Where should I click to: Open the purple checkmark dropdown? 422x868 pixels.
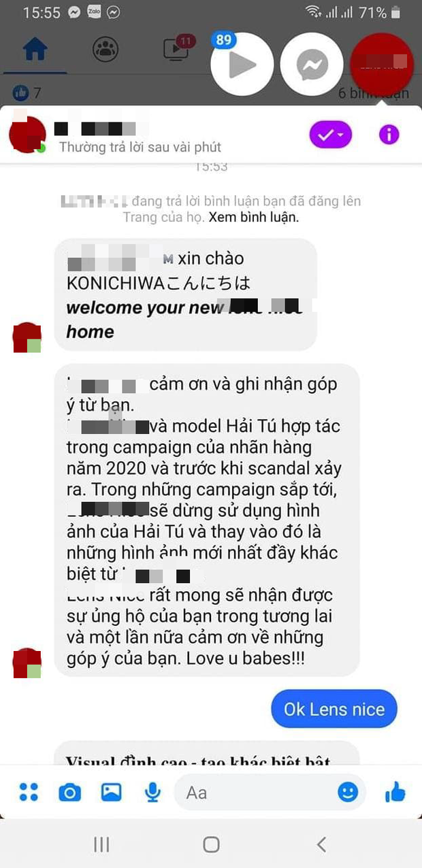(x=330, y=135)
